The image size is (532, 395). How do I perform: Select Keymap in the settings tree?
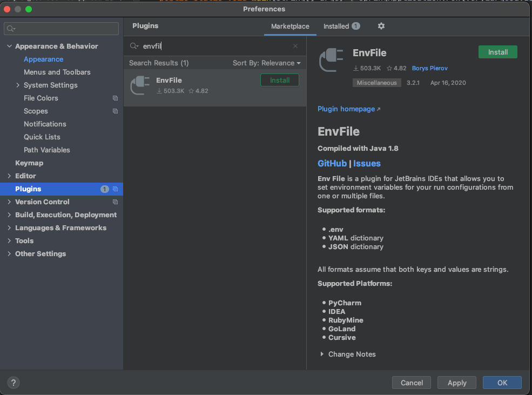29,163
